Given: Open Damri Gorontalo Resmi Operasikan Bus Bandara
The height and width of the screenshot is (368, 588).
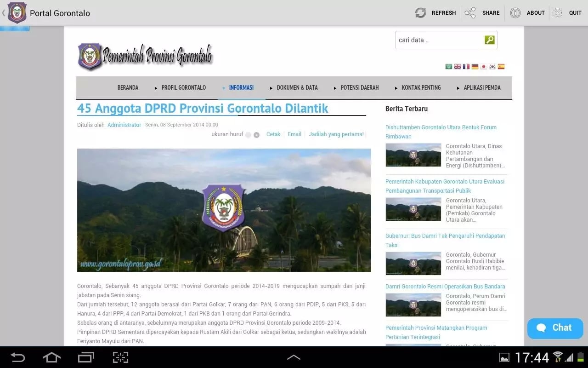Looking at the screenshot, I should [445, 286].
